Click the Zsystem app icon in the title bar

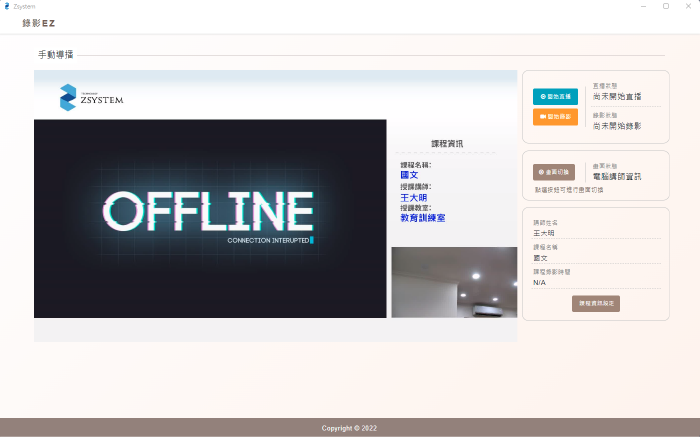click(x=7, y=6)
